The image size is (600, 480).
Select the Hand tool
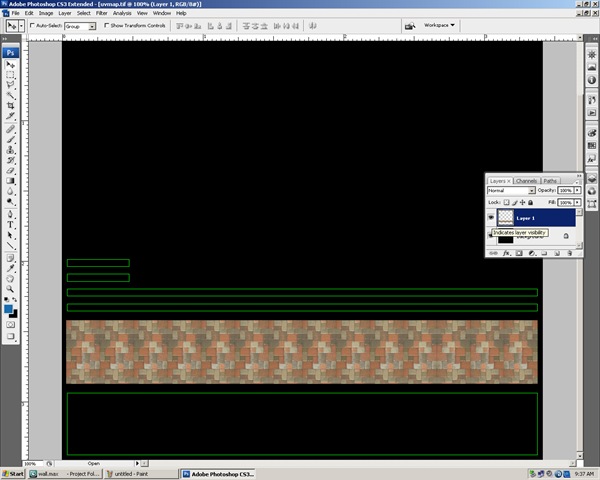pos(10,279)
